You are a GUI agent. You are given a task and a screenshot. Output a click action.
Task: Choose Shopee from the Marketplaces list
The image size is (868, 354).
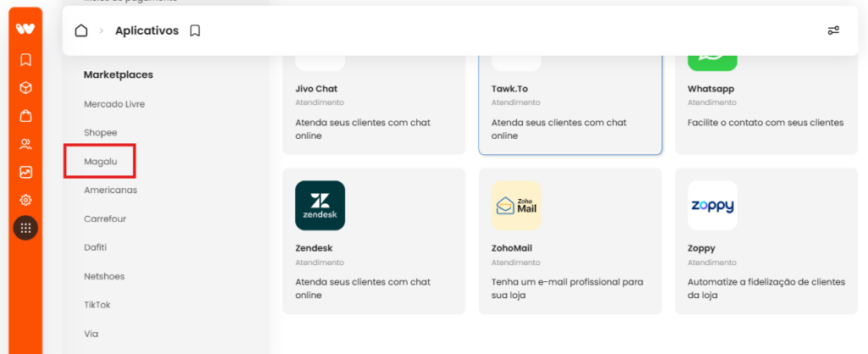[x=101, y=133]
